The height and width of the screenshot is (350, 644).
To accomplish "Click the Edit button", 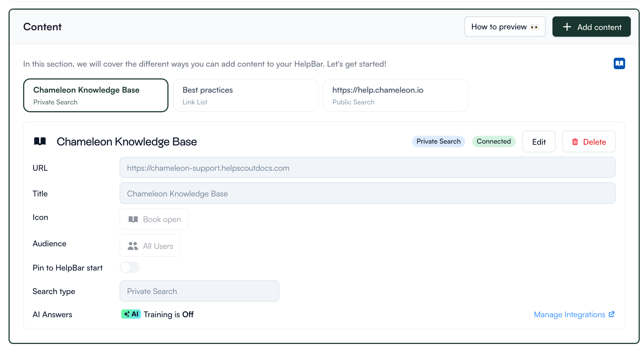I will [x=539, y=141].
